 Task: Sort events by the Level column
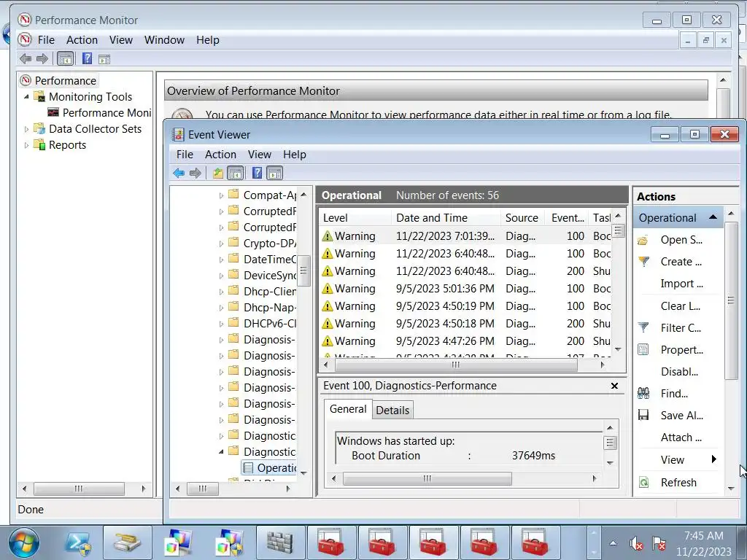[356, 217]
